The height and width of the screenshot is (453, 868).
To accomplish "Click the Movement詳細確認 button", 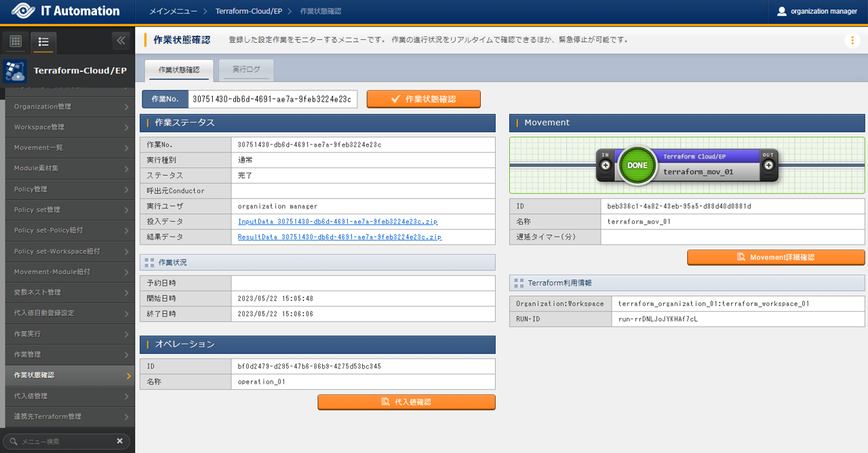I will 776,258.
